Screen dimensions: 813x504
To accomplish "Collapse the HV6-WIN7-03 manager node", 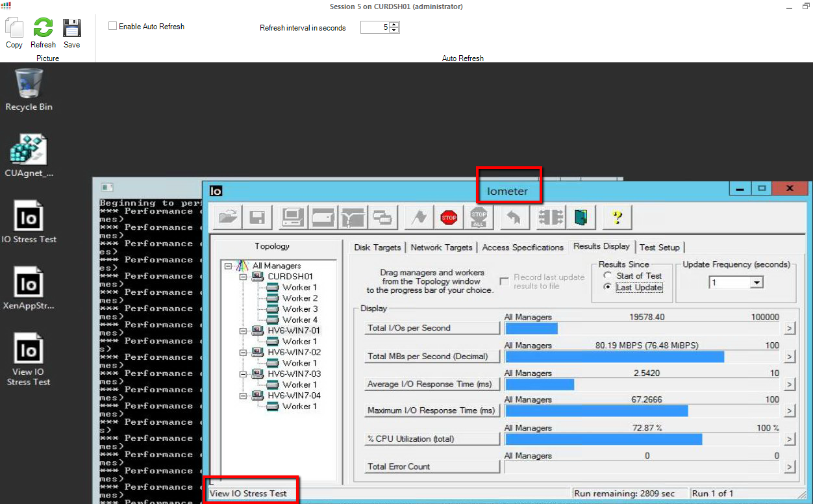I will click(x=243, y=374).
